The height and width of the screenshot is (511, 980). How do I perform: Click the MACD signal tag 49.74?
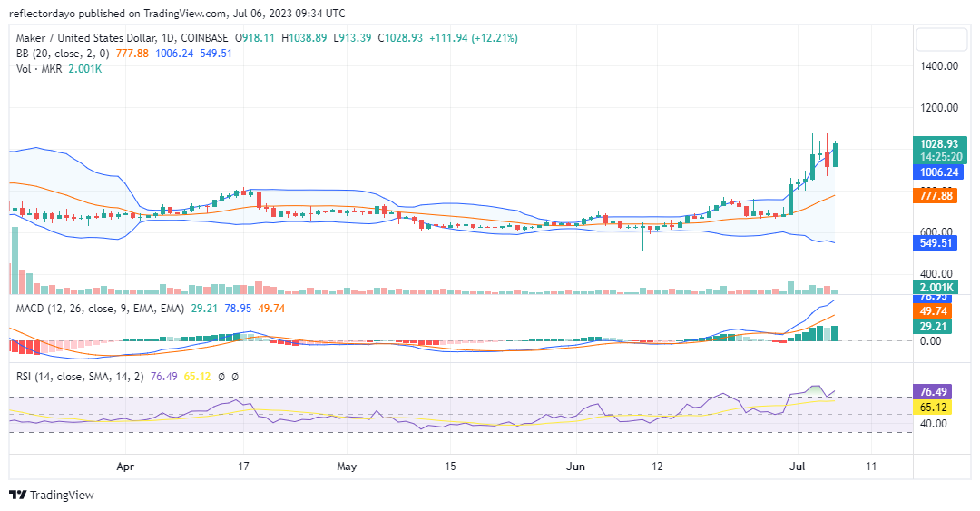pyautogui.click(x=933, y=310)
